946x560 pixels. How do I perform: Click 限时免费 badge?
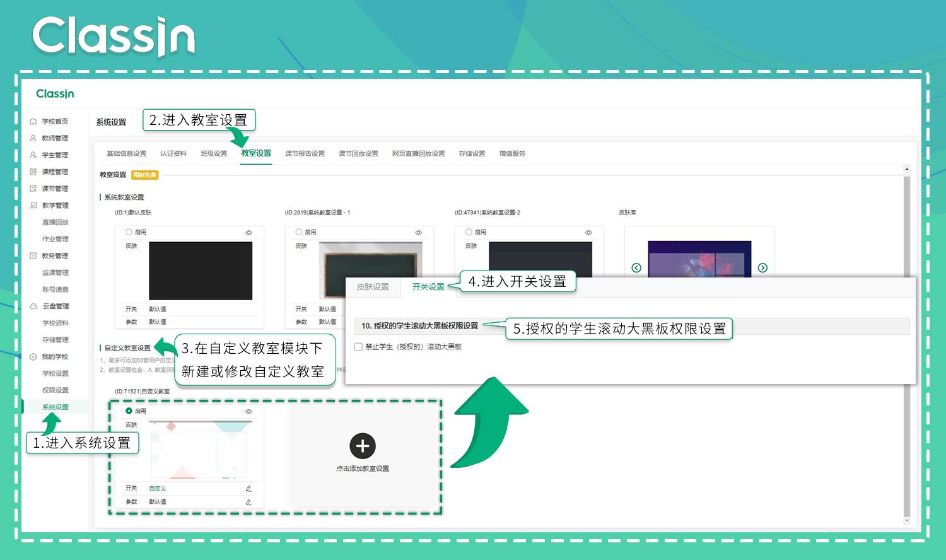pos(145,175)
